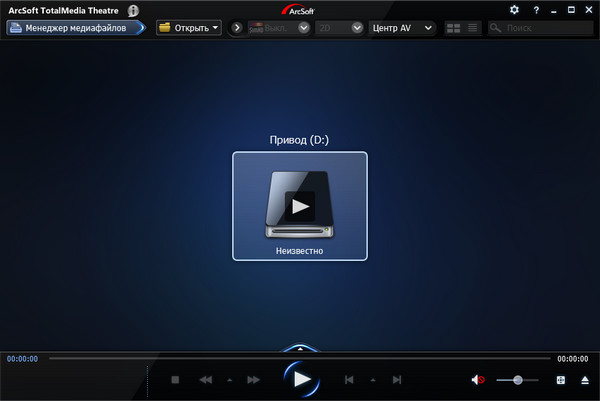Click the info icon beside app title
Viewport: 600px width, 401px height.
[133, 10]
